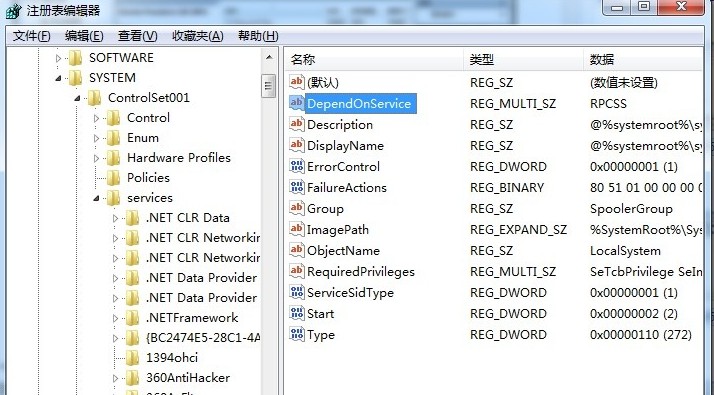Expand the Control tree node

97,118
